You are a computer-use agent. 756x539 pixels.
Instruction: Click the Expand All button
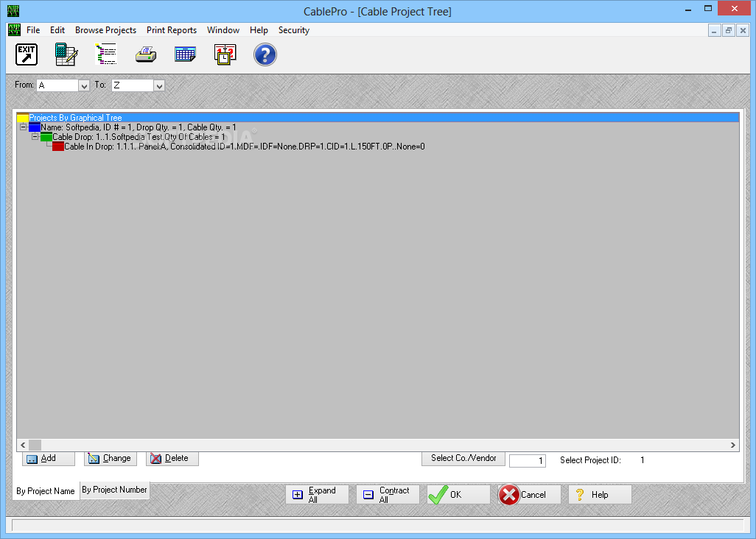(x=318, y=495)
